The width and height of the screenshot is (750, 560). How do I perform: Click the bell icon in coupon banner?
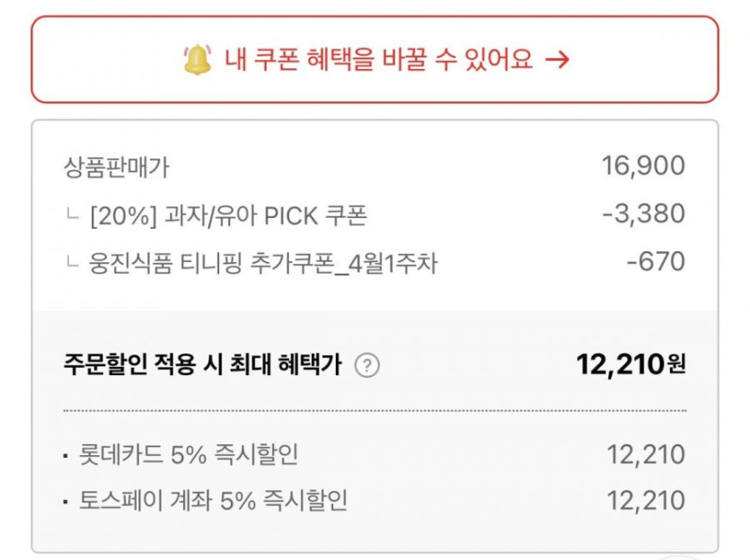(x=197, y=59)
